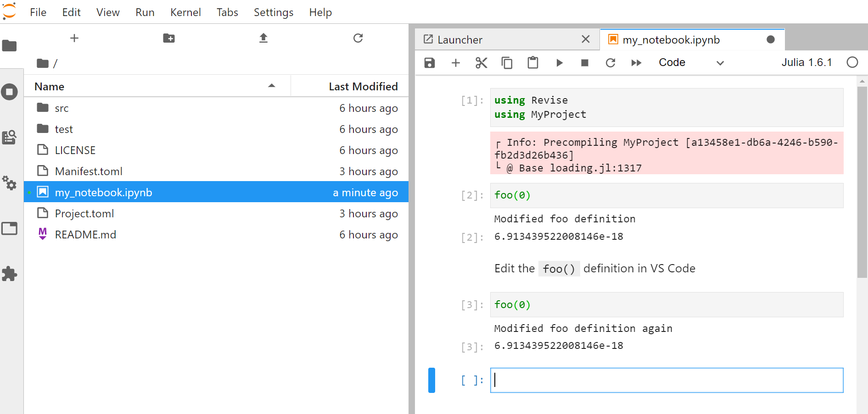
Task: Restart kernel and run all cells
Action: [x=636, y=63]
